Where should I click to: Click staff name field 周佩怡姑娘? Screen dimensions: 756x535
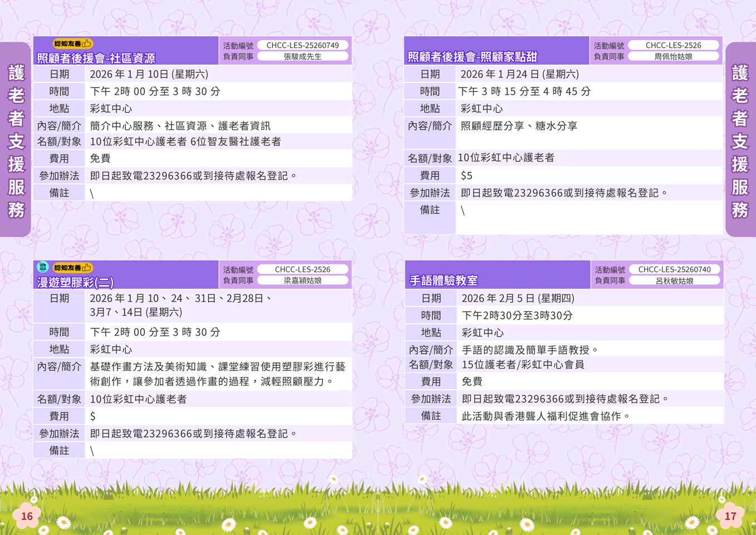[x=673, y=56]
